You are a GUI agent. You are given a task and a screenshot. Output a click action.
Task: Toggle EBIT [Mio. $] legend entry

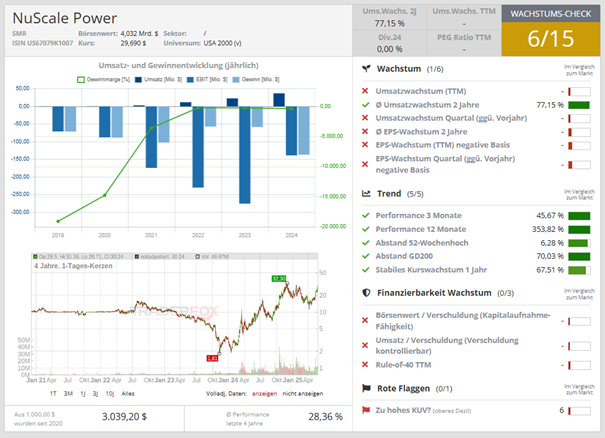207,79
